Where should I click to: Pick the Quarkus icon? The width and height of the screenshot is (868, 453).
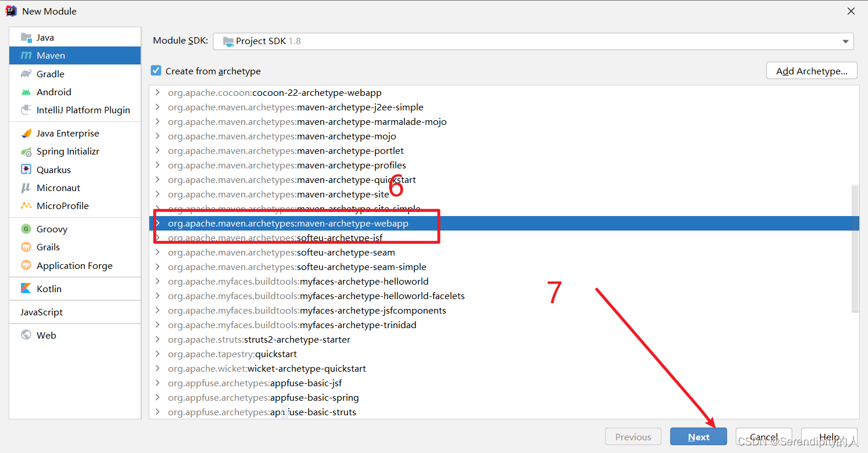(26, 170)
